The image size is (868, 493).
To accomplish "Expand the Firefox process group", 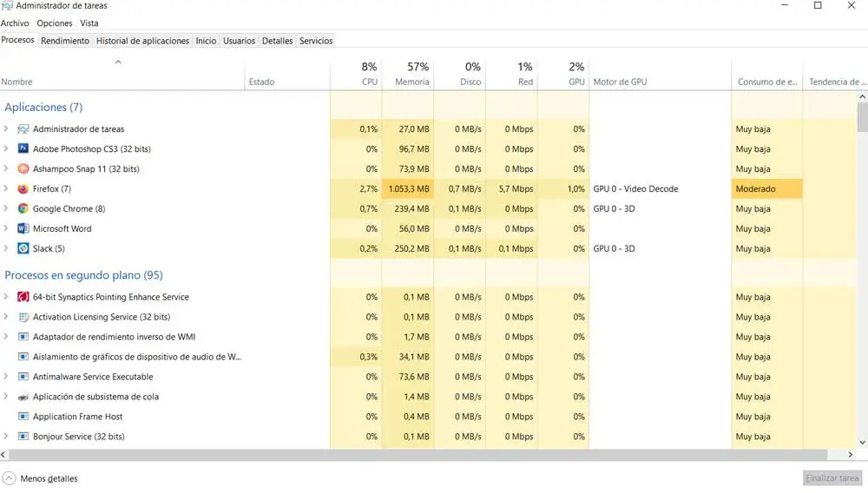I will point(6,189).
